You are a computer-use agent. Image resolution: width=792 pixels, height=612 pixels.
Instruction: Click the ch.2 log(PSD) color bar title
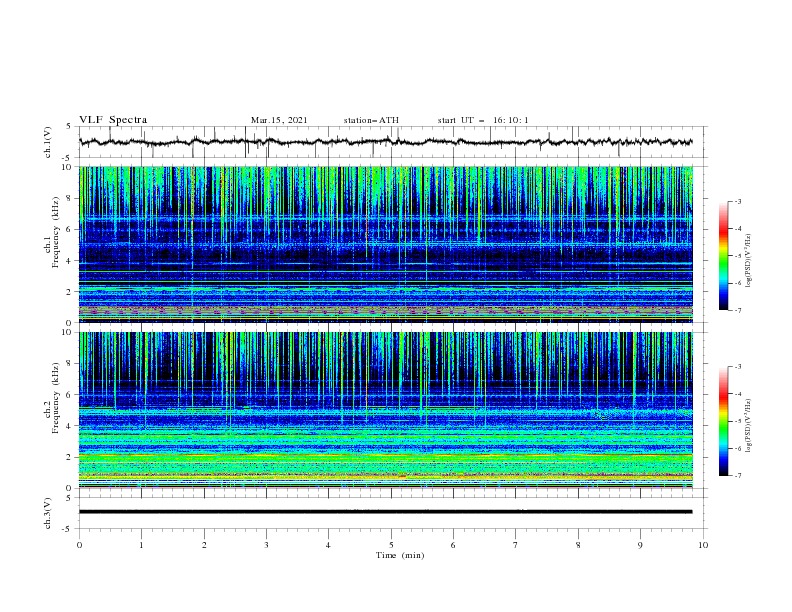pyautogui.click(x=749, y=425)
